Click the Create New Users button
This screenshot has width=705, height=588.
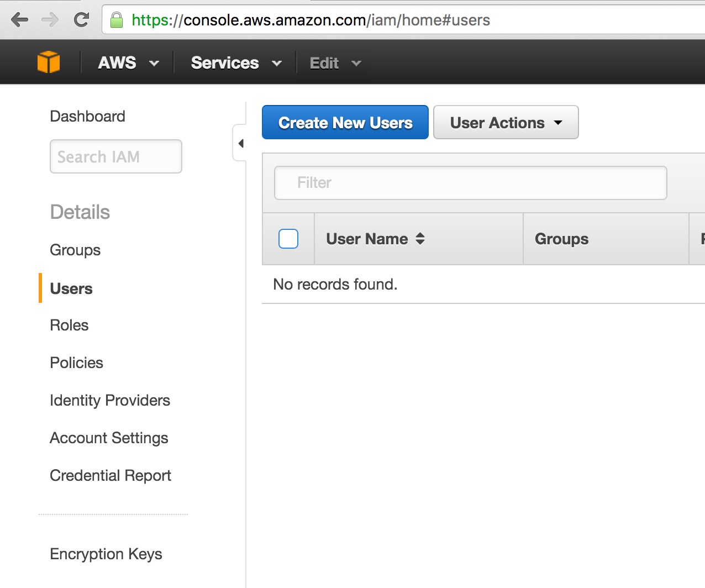pos(345,122)
